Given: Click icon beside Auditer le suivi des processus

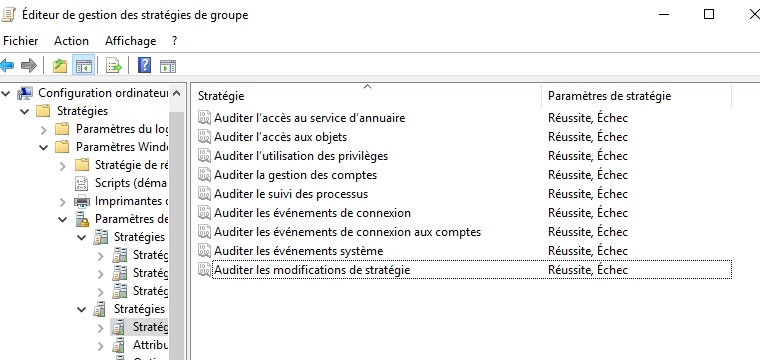Looking at the screenshot, I should (205, 194).
